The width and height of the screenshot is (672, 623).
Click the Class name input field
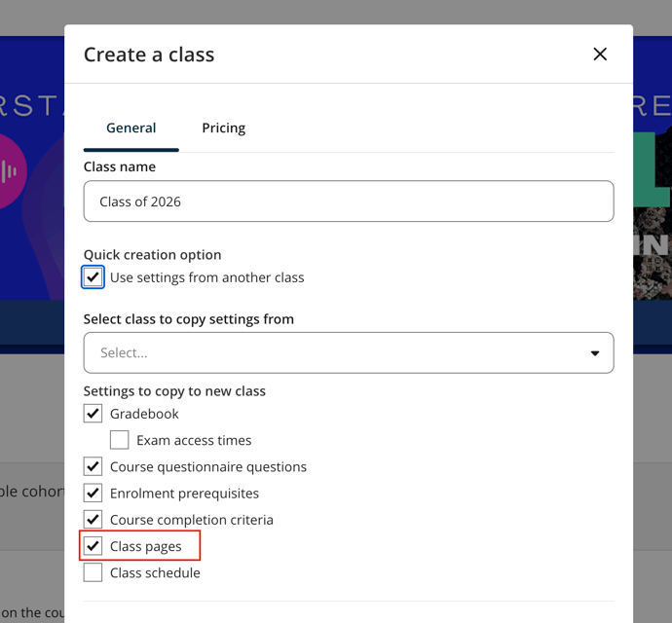pos(349,201)
